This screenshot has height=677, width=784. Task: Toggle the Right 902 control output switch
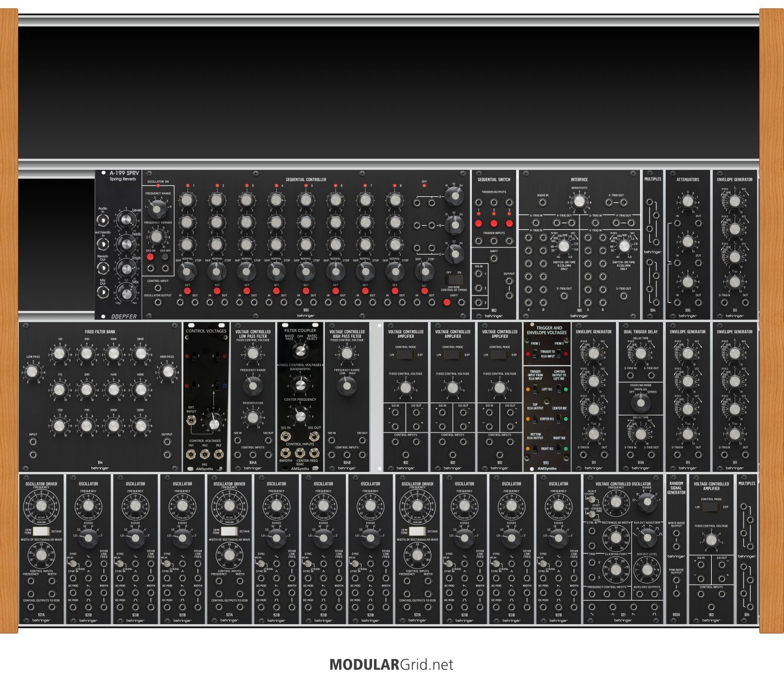[x=558, y=449]
